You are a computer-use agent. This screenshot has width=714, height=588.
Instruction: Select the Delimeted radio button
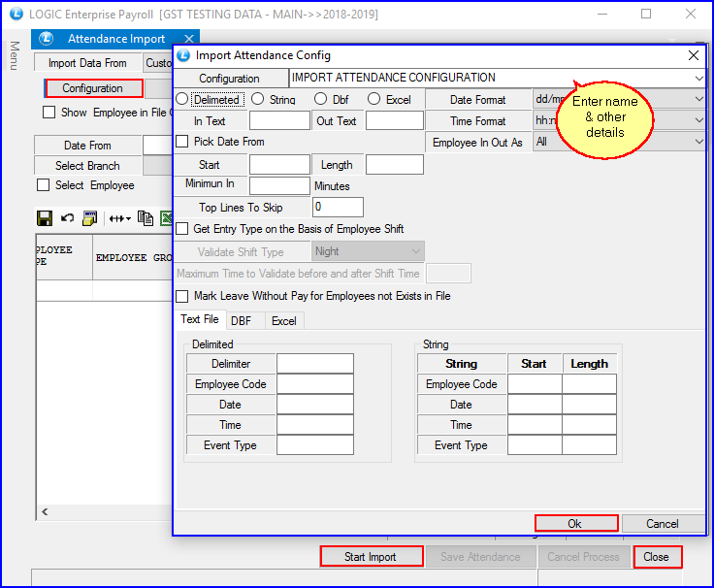[x=182, y=99]
